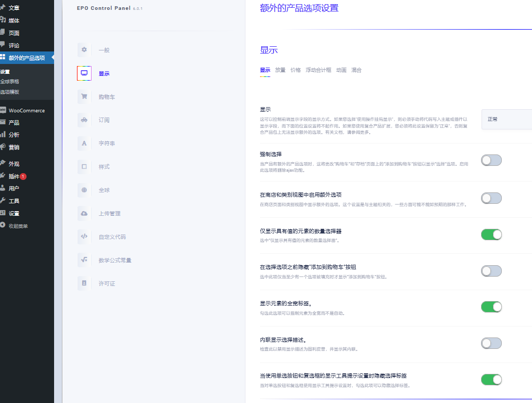Open the 数学公式常量 square root icon

84,260
